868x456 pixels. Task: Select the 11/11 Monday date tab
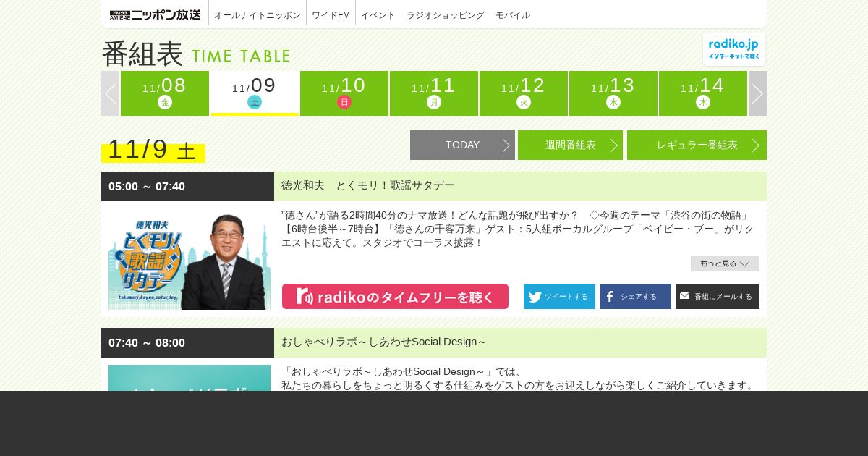[x=434, y=93]
